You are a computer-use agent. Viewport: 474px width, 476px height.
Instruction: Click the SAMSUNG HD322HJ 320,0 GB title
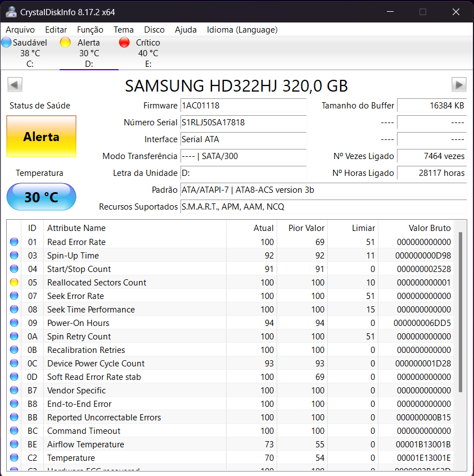coord(236,86)
